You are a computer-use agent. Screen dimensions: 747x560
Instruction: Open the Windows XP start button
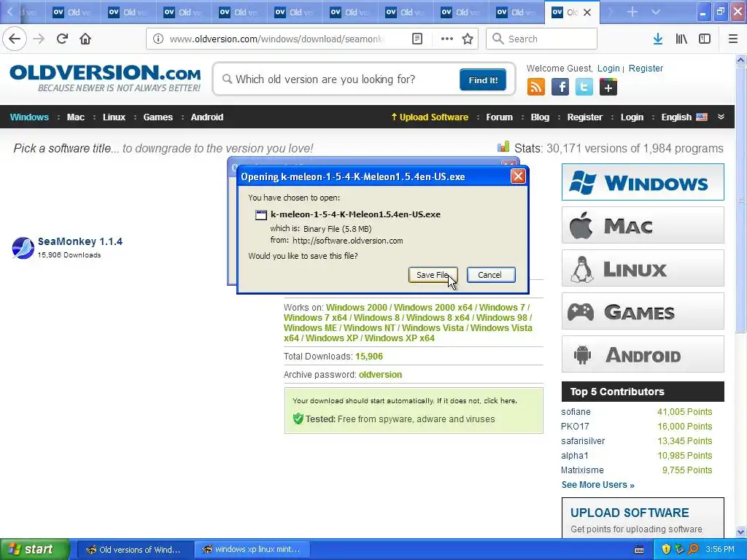[35, 550]
